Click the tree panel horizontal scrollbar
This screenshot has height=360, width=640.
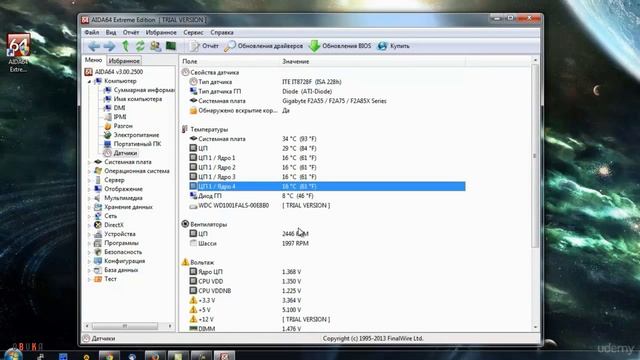pyautogui.click(x=125, y=326)
